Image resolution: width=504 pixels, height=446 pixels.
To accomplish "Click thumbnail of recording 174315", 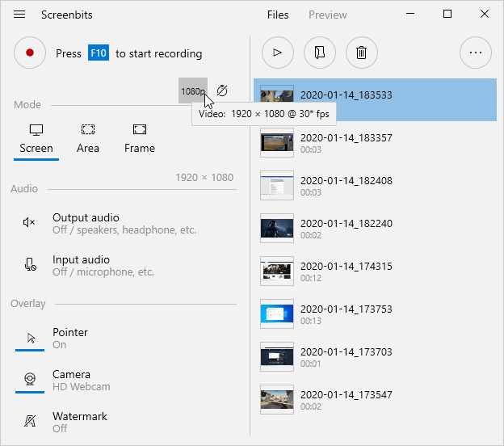I will point(277,271).
